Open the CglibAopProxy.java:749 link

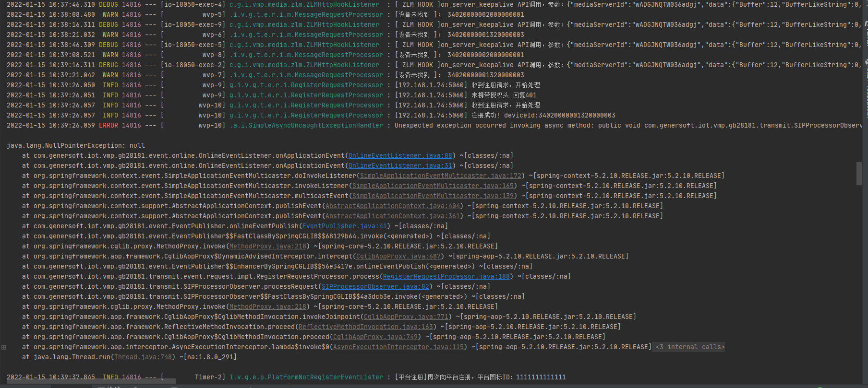(375, 337)
